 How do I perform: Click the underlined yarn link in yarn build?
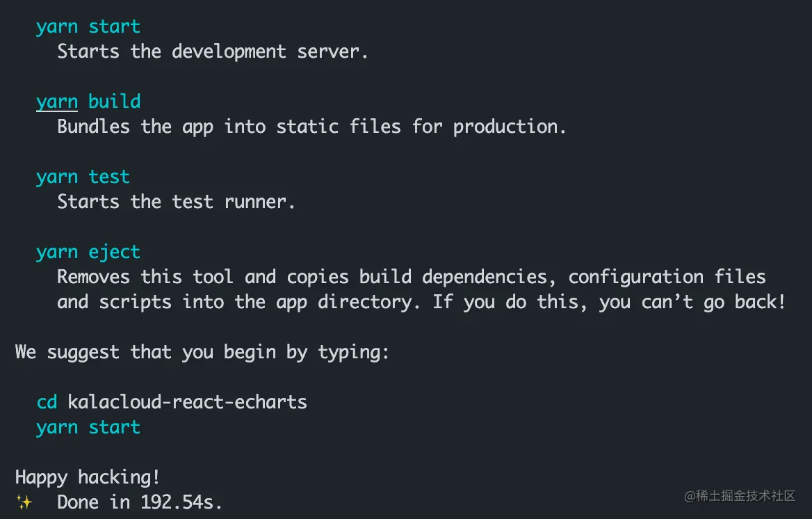(x=57, y=102)
